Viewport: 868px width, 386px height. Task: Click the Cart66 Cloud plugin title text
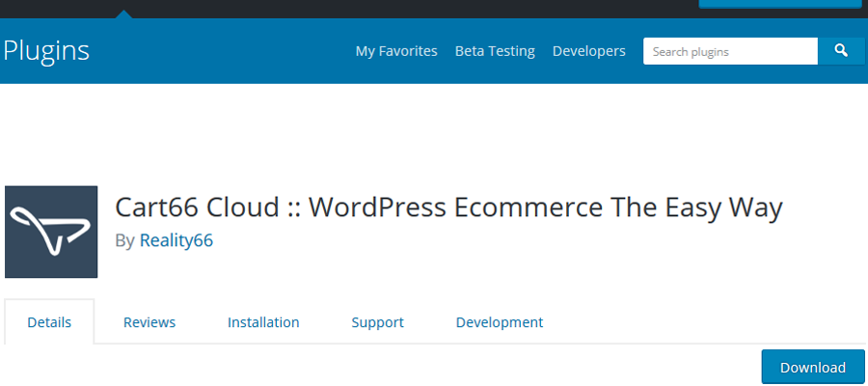click(x=448, y=207)
